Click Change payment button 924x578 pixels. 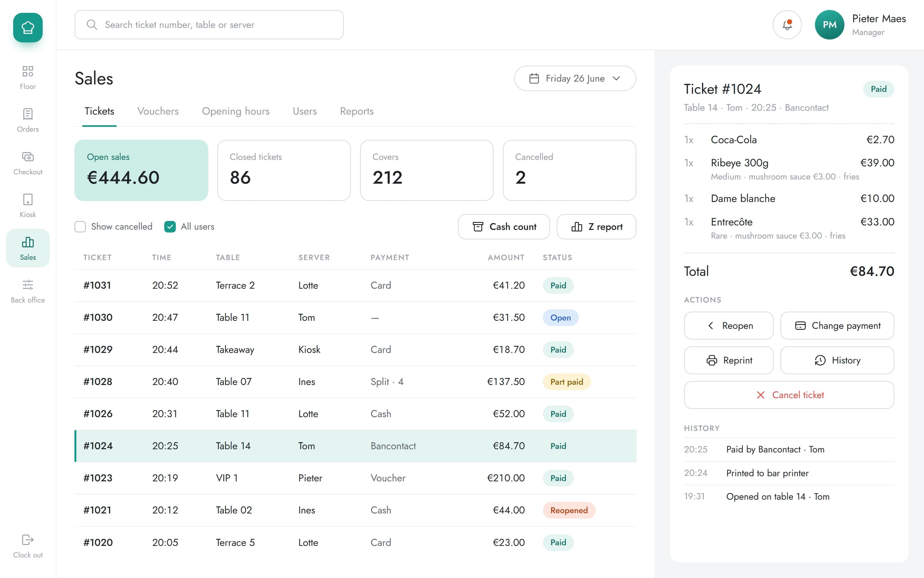(x=837, y=326)
